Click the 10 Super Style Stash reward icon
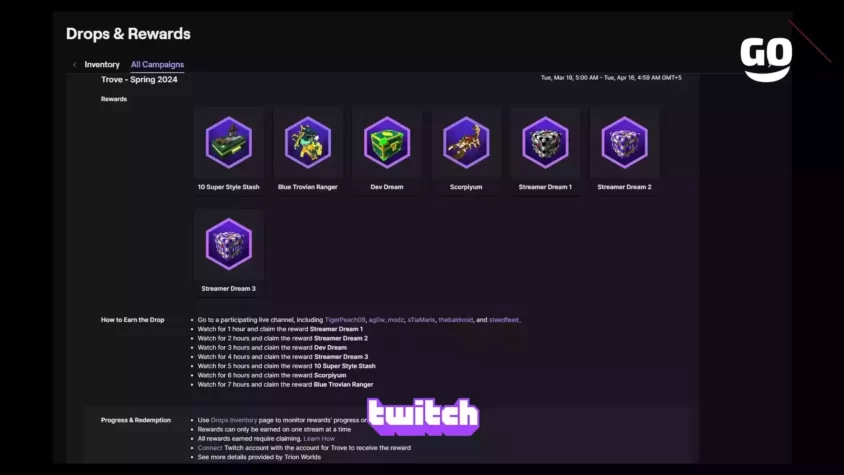 tap(229, 143)
